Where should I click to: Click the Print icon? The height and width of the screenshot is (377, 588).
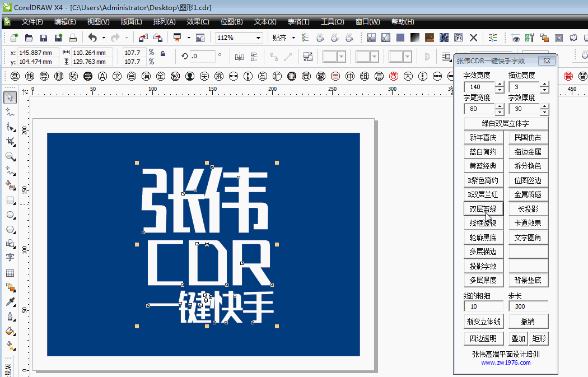[x=73, y=38]
